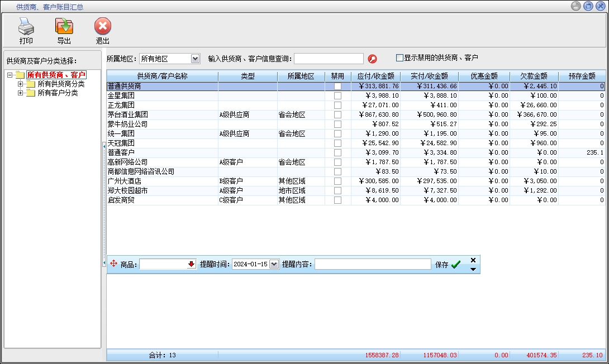Check the 禁用 box for 金星集团

(x=337, y=96)
